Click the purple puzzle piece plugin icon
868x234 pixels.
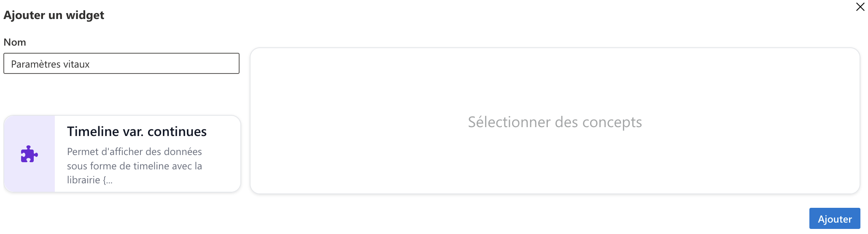coord(30,154)
